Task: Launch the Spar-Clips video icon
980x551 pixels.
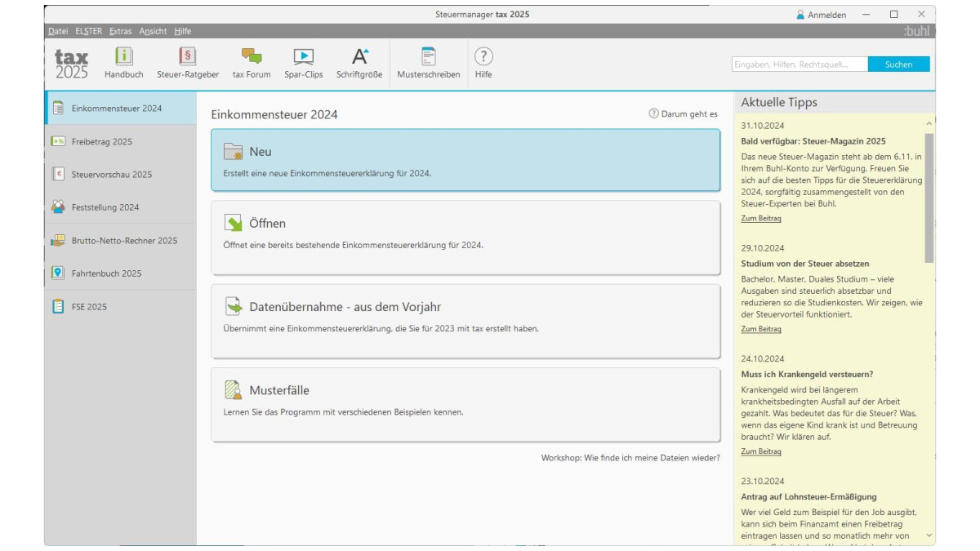Action: 303,57
